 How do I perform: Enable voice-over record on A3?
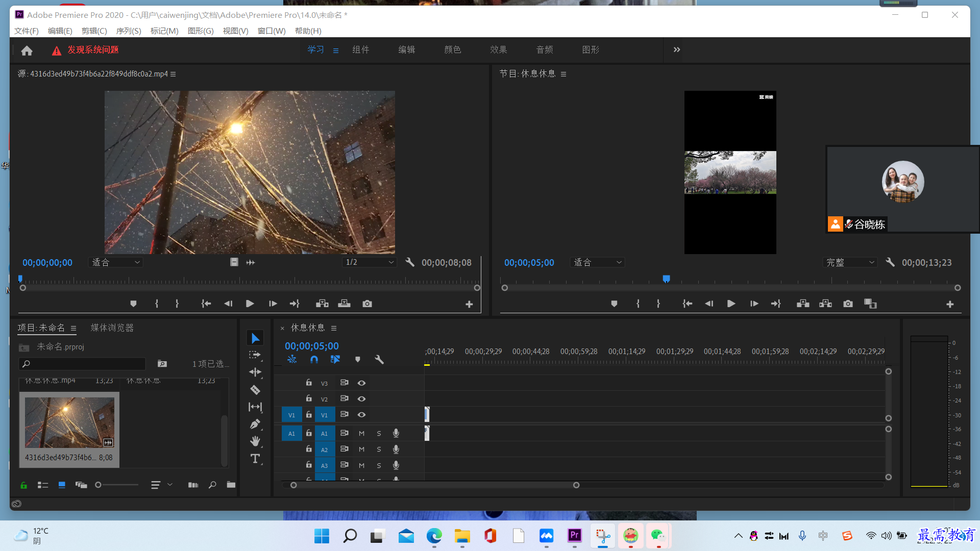click(396, 465)
